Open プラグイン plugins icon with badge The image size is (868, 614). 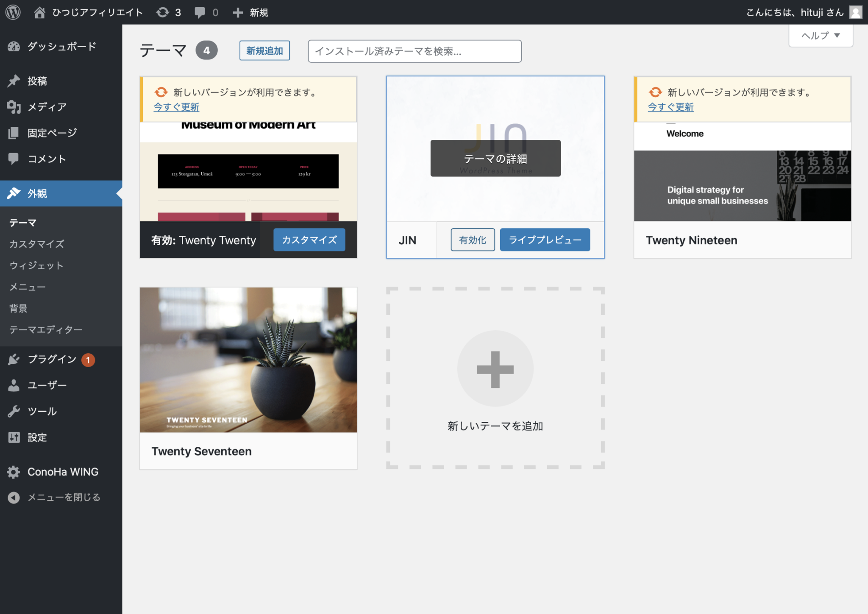click(x=14, y=359)
